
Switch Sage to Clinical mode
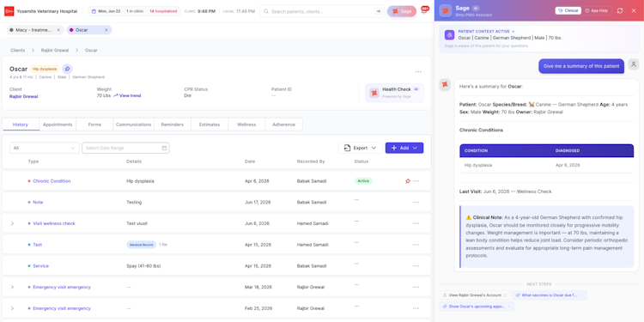[x=568, y=10]
